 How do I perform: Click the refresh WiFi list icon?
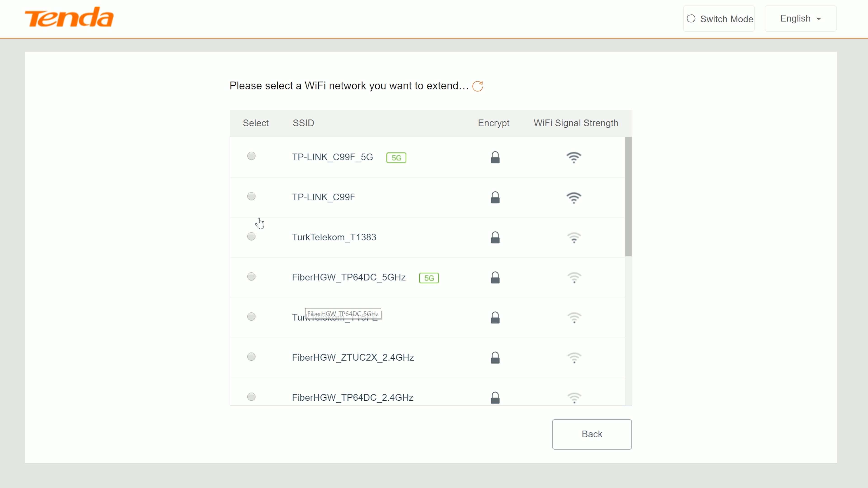pos(477,86)
